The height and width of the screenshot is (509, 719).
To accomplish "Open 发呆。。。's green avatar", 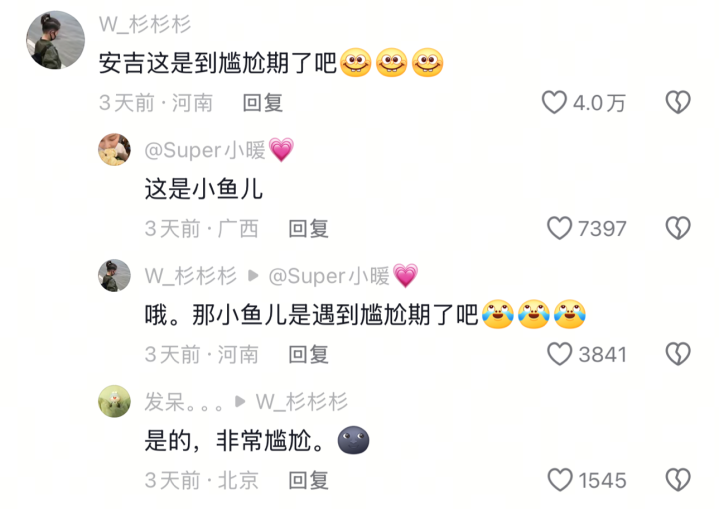I will pyautogui.click(x=115, y=401).
